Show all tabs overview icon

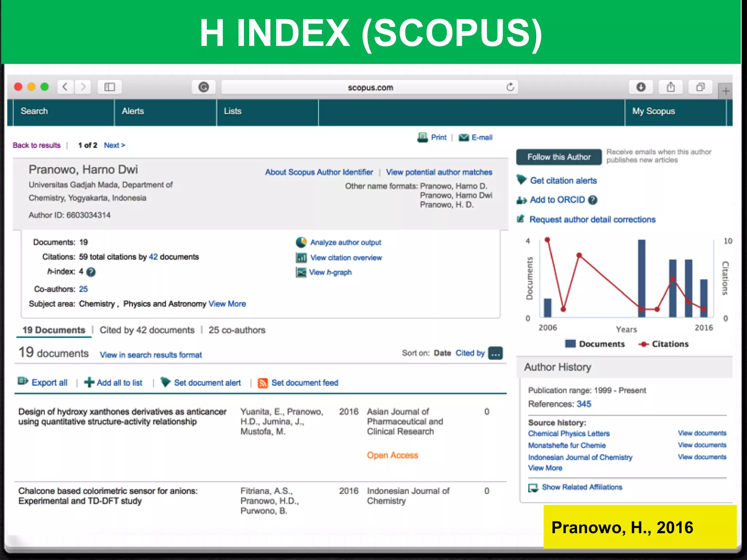[700, 87]
